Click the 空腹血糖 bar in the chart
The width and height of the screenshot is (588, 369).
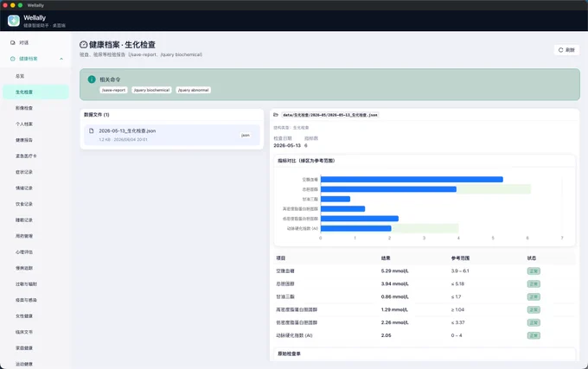tap(412, 180)
